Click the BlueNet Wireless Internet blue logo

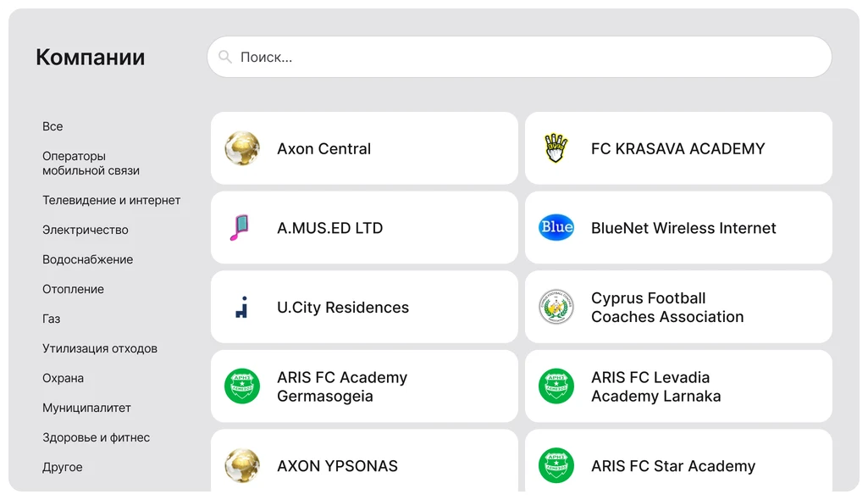[556, 228]
